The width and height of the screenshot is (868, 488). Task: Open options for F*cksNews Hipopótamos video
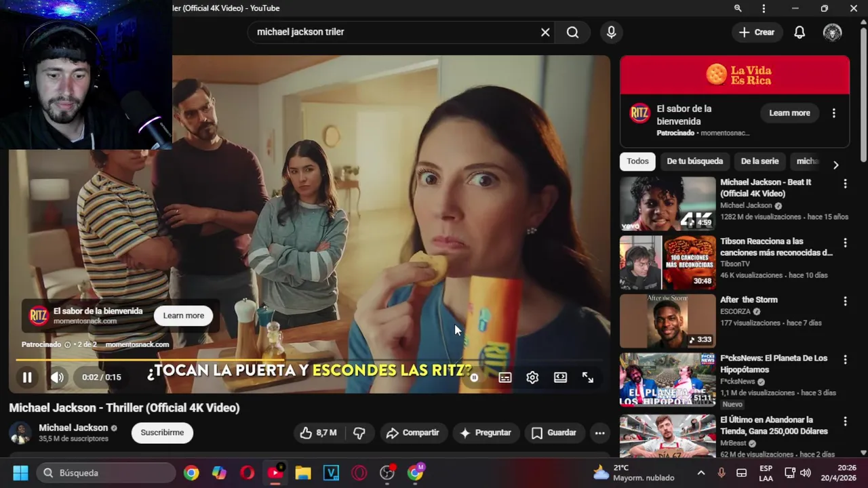click(x=845, y=359)
